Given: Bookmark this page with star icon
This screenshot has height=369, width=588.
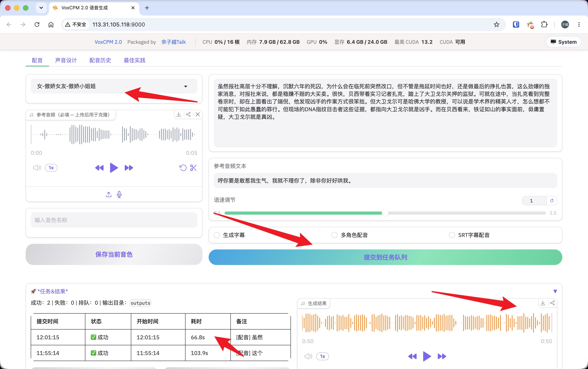Looking at the screenshot, I should [x=496, y=24].
